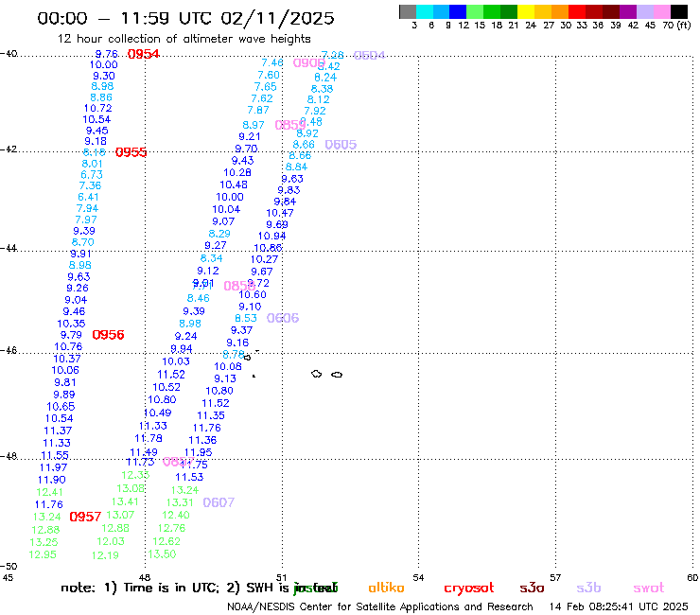Click the green wave height value 13.31
This screenshot has height=615, width=700.
(180, 502)
